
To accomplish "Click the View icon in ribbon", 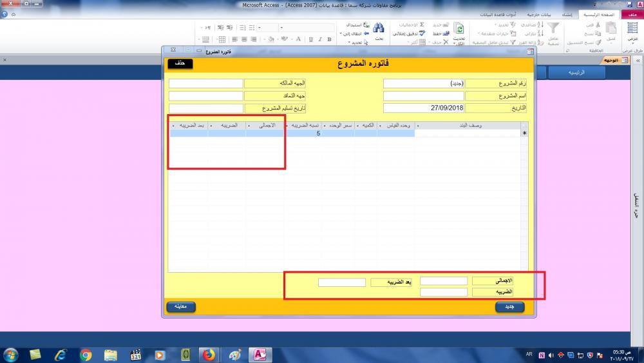I will [x=632, y=29].
